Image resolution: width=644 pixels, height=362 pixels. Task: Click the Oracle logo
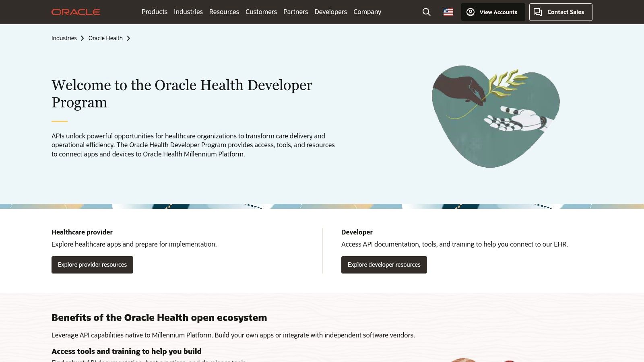(x=76, y=12)
